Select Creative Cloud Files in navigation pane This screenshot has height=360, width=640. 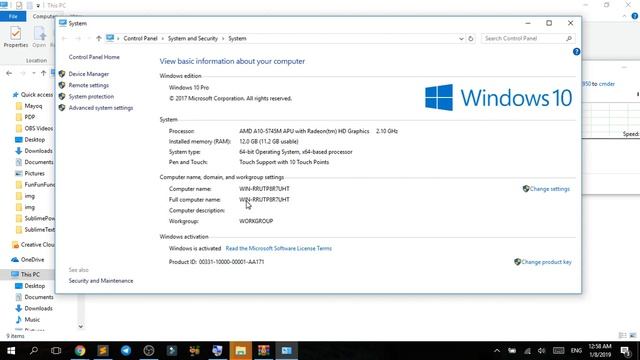(x=37, y=245)
